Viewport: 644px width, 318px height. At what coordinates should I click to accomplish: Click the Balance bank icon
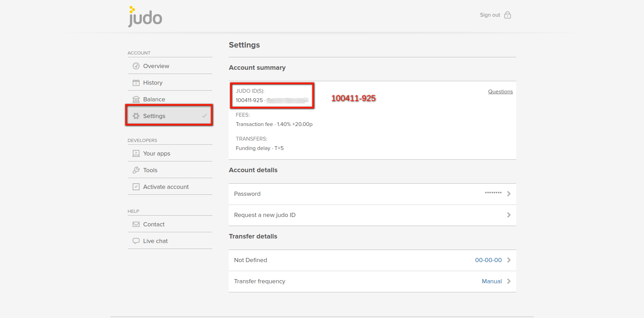(x=136, y=99)
